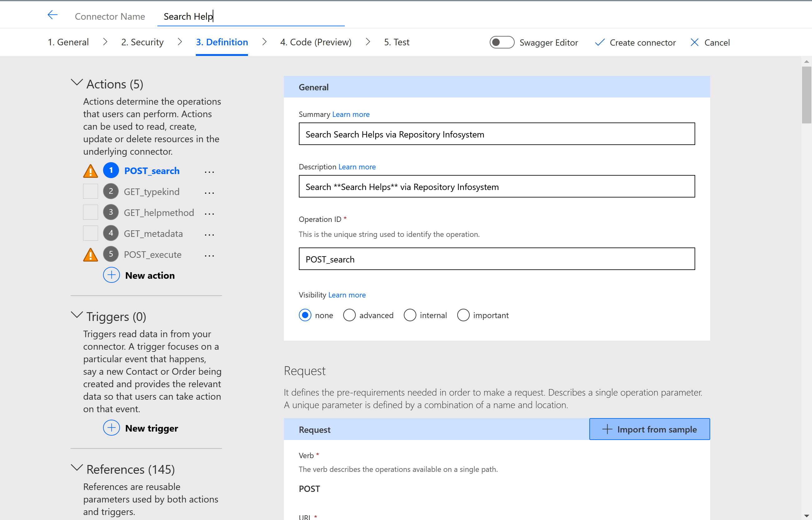Open the ellipsis menu for POST_execute

pyautogui.click(x=209, y=256)
